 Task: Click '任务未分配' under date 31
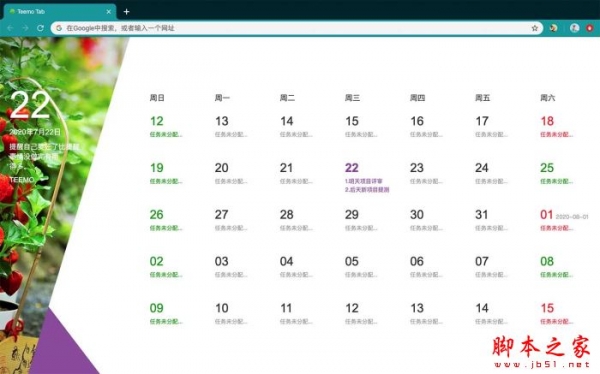click(491, 228)
